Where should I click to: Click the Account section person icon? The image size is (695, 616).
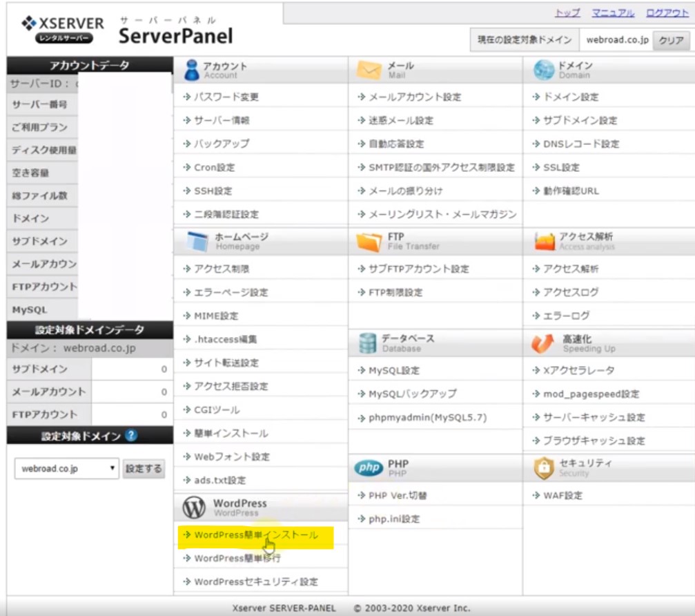[x=191, y=70]
